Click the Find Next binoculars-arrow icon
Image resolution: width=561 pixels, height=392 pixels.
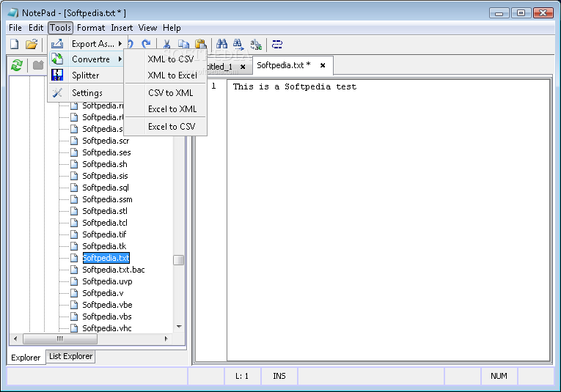(x=238, y=44)
